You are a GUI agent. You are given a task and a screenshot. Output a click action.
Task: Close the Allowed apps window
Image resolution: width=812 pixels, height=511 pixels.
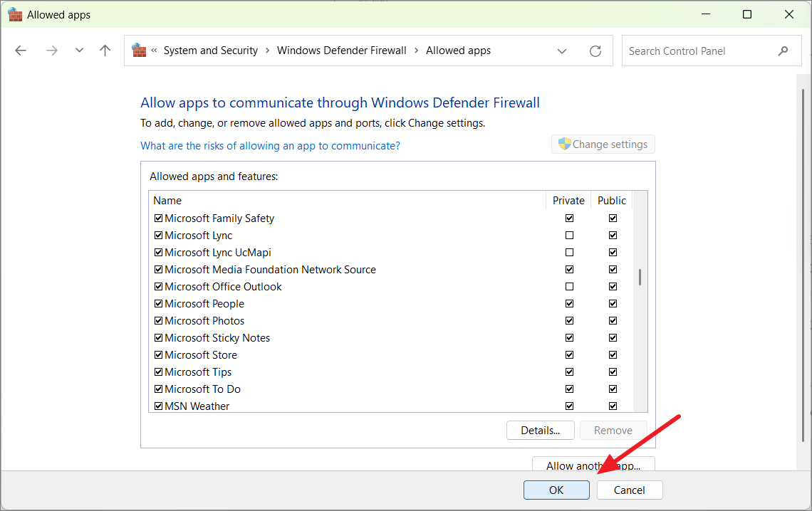[788, 14]
